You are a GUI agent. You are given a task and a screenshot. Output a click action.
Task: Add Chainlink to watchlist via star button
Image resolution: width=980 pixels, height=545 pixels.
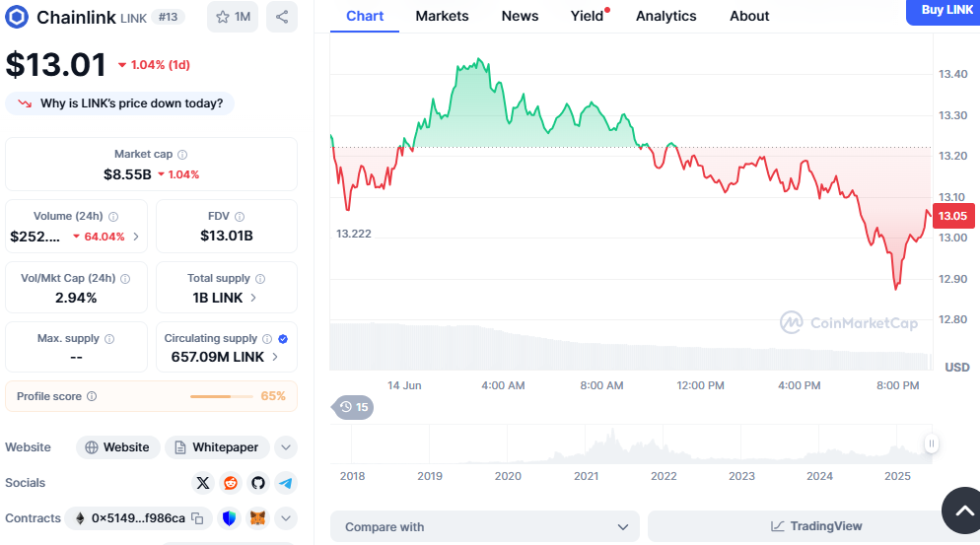(233, 17)
